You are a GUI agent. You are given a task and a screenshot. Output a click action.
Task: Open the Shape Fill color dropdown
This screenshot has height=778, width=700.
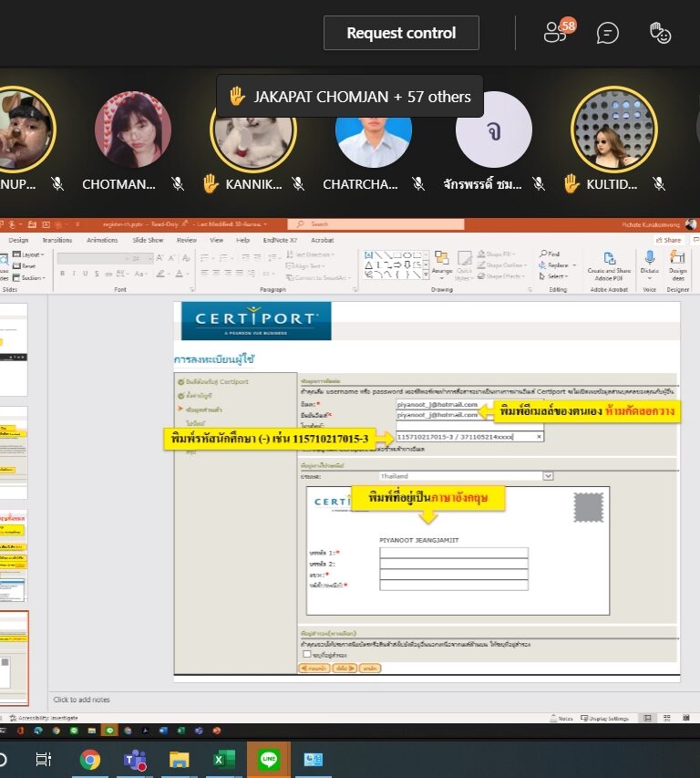pos(498,254)
